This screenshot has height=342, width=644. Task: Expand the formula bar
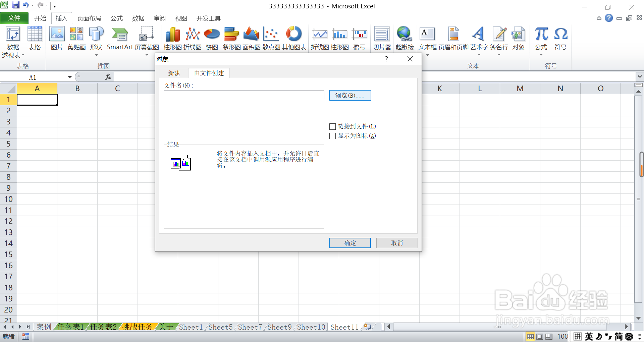[640, 77]
